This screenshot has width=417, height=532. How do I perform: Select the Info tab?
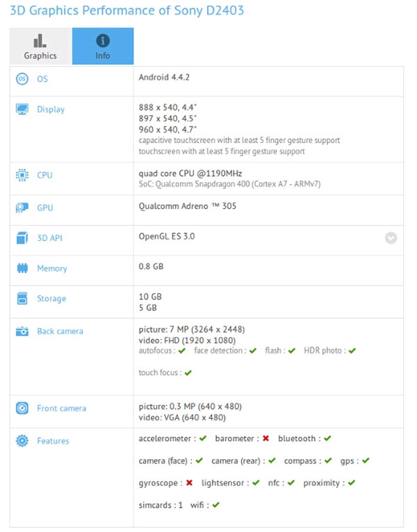click(x=103, y=47)
